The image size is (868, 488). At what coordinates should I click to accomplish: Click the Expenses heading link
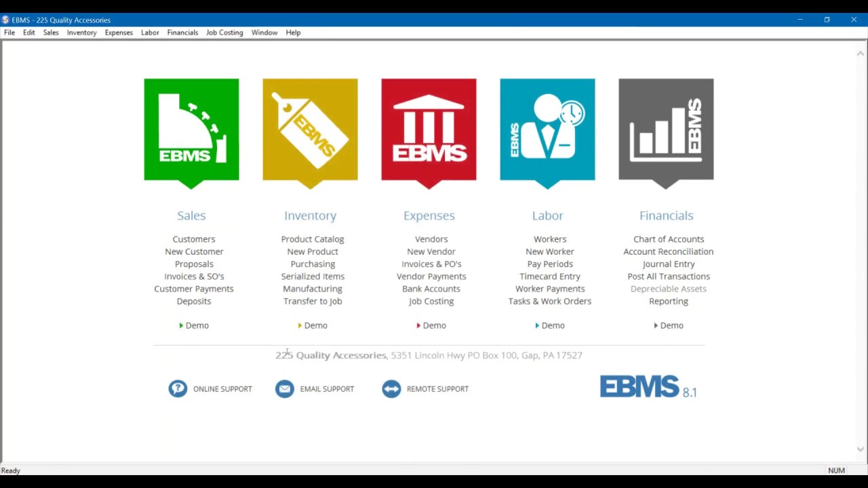pos(429,216)
